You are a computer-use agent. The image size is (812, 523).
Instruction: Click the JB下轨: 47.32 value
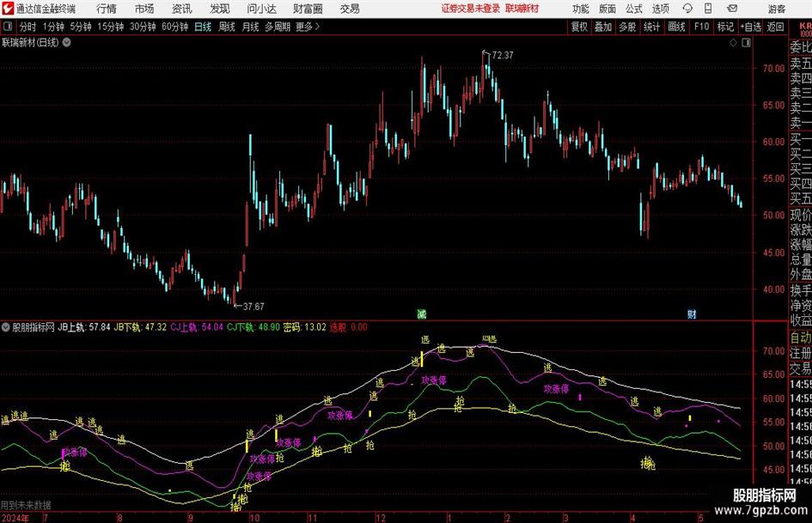point(140,327)
